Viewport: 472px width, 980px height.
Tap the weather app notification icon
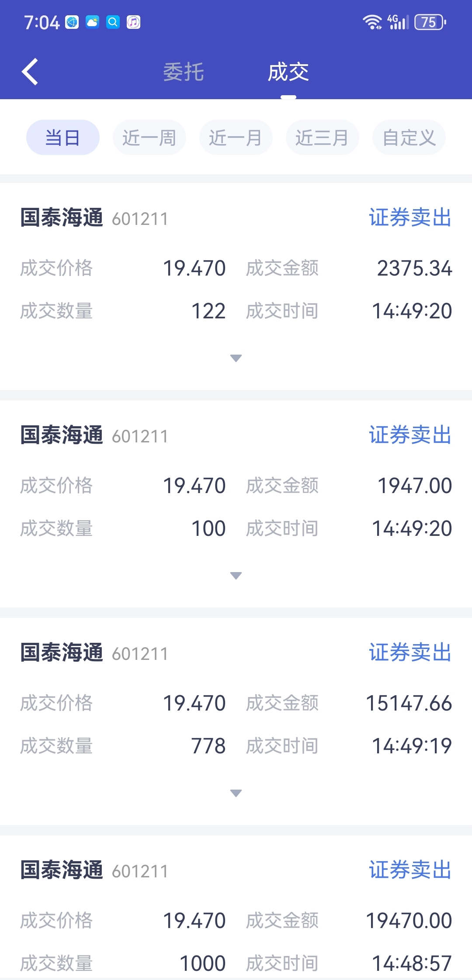93,22
